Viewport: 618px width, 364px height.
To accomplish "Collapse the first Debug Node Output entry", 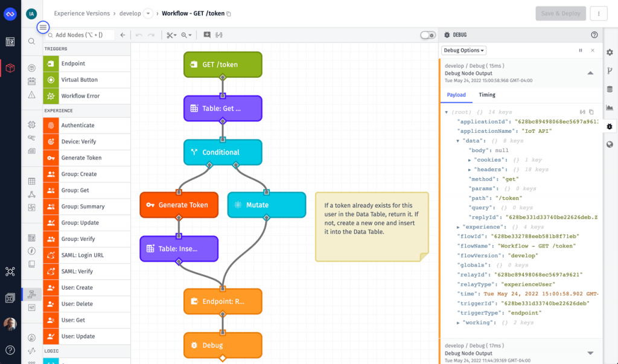I will pos(590,73).
